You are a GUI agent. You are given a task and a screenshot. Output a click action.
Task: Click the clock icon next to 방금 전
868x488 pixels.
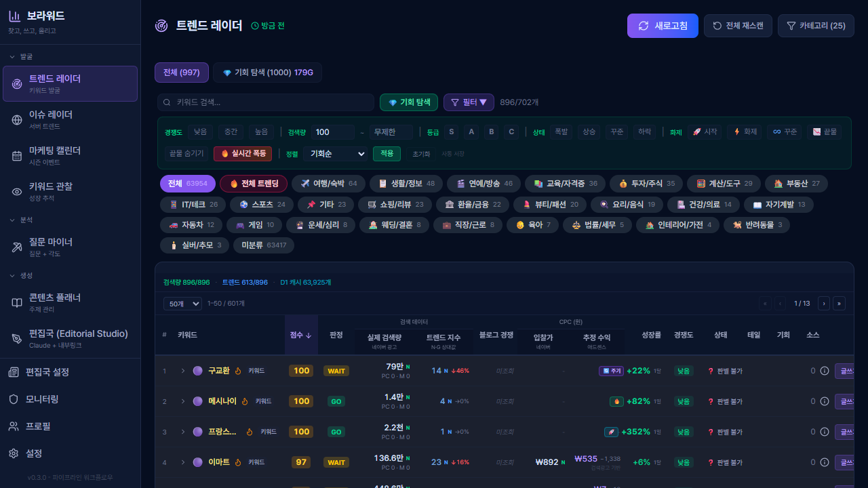[255, 26]
